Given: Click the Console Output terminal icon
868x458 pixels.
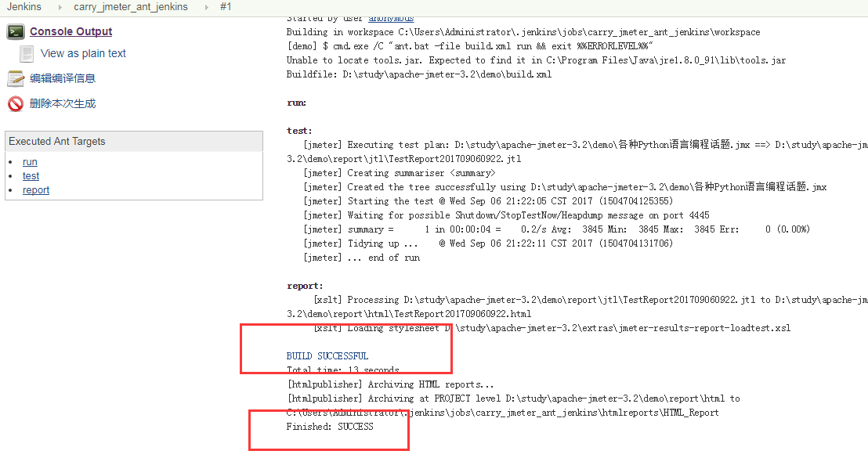Looking at the screenshot, I should point(16,32).
